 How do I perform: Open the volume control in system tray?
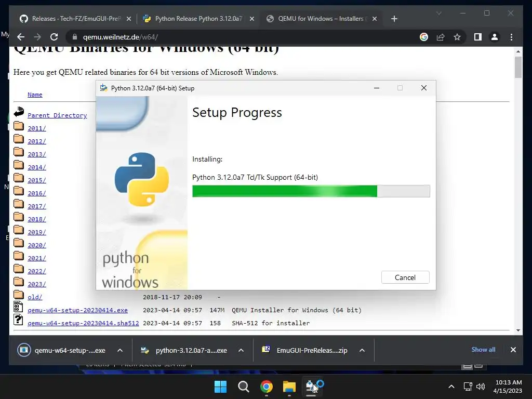tap(481, 387)
